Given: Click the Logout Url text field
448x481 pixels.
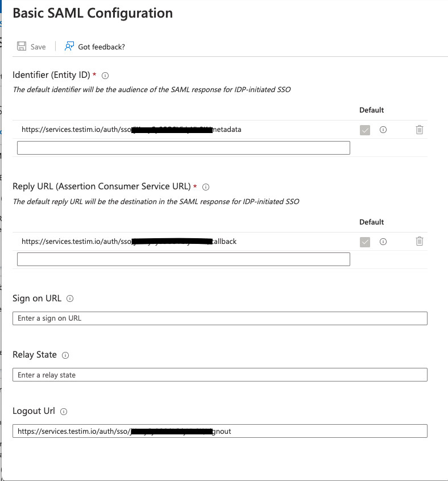Looking at the screenshot, I should (x=219, y=431).
